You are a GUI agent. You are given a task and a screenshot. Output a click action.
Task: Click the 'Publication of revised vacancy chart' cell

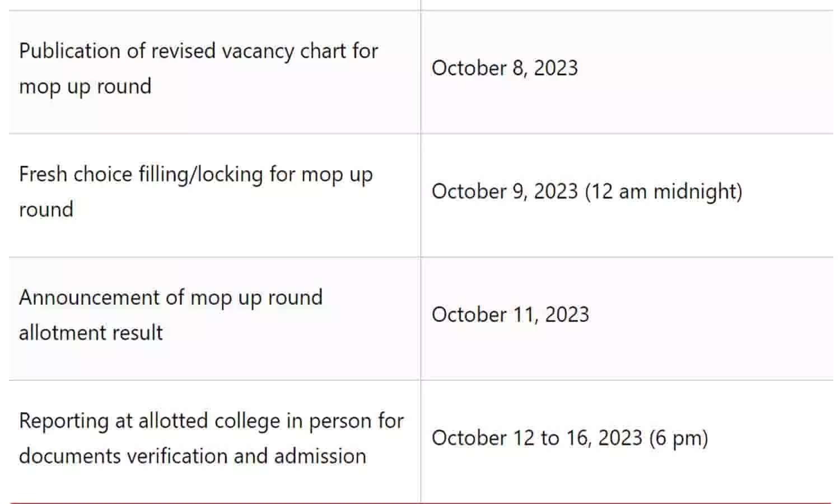pos(198,51)
